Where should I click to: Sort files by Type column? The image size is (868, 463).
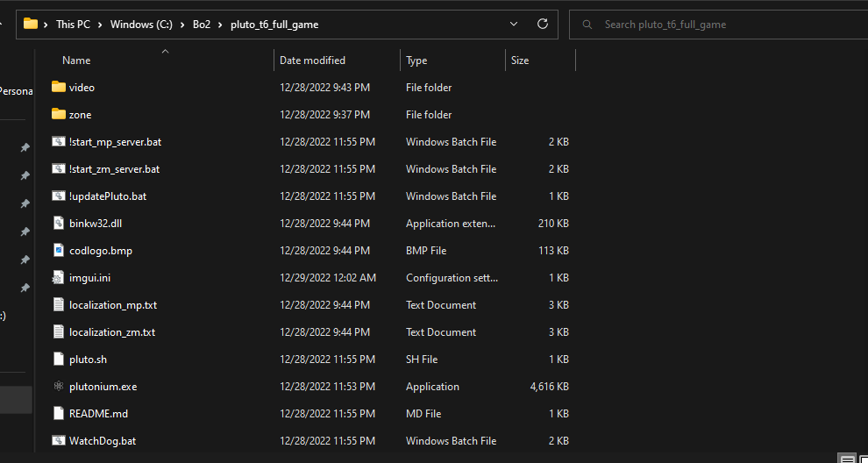click(x=416, y=61)
